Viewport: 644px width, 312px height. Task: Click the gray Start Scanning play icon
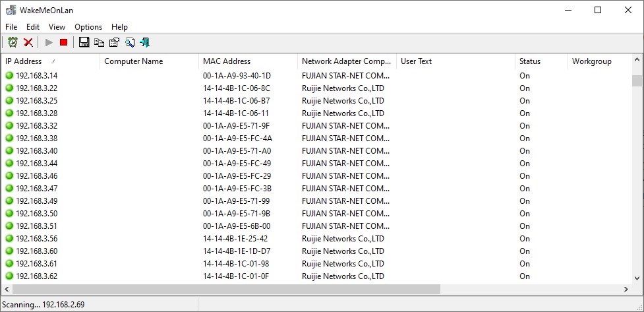[x=49, y=42]
